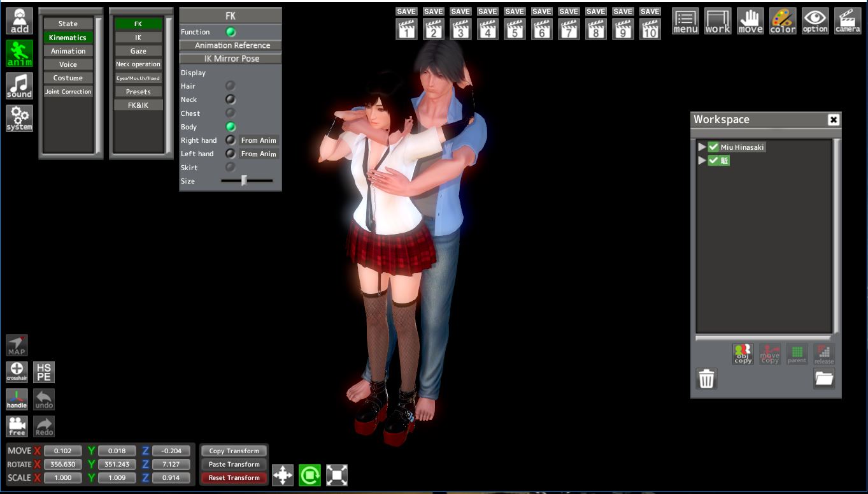Expand the Miu Hinasaki tree item
This screenshot has width=868, height=494.
pyautogui.click(x=702, y=147)
